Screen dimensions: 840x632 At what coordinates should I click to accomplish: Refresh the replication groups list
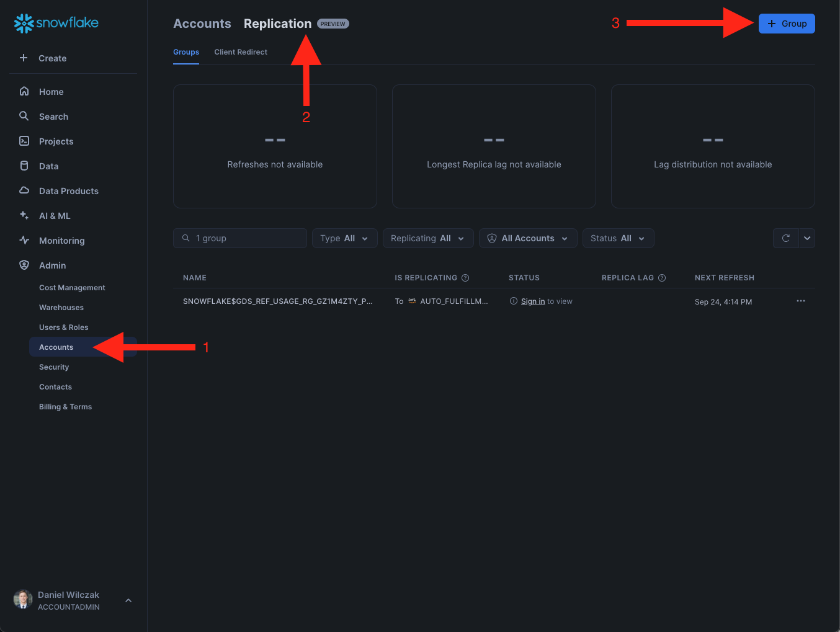pyautogui.click(x=785, y=238)
